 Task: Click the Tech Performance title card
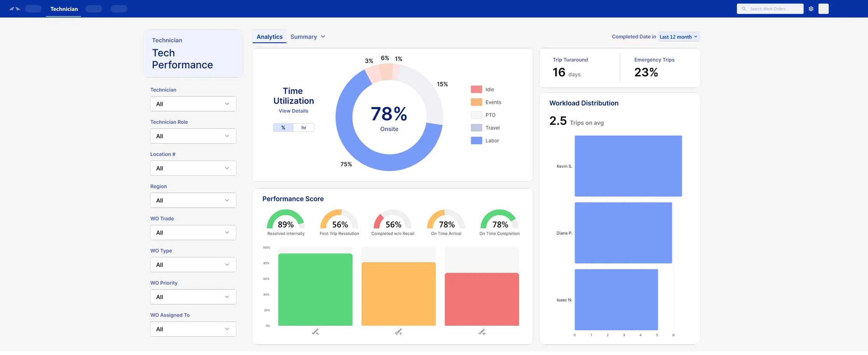coord(193,53)
